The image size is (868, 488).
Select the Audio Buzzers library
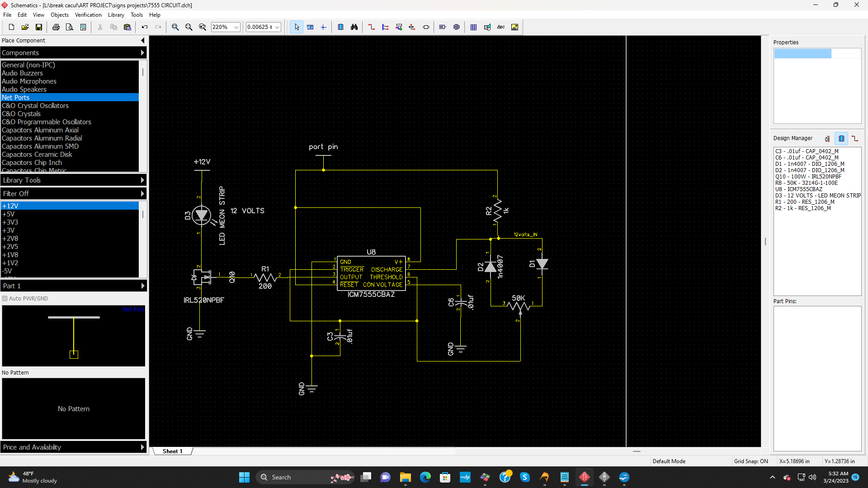[70, 73]
